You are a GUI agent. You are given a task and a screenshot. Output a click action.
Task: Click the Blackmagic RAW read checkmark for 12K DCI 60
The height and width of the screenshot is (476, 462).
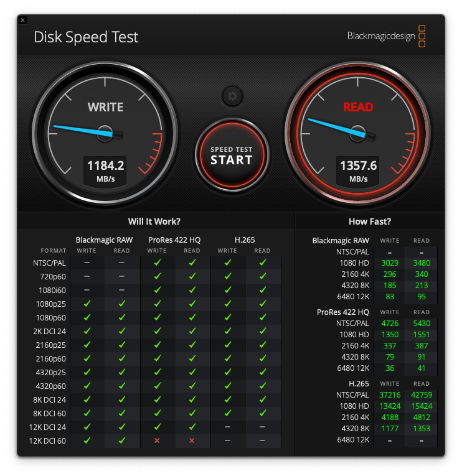121,441
